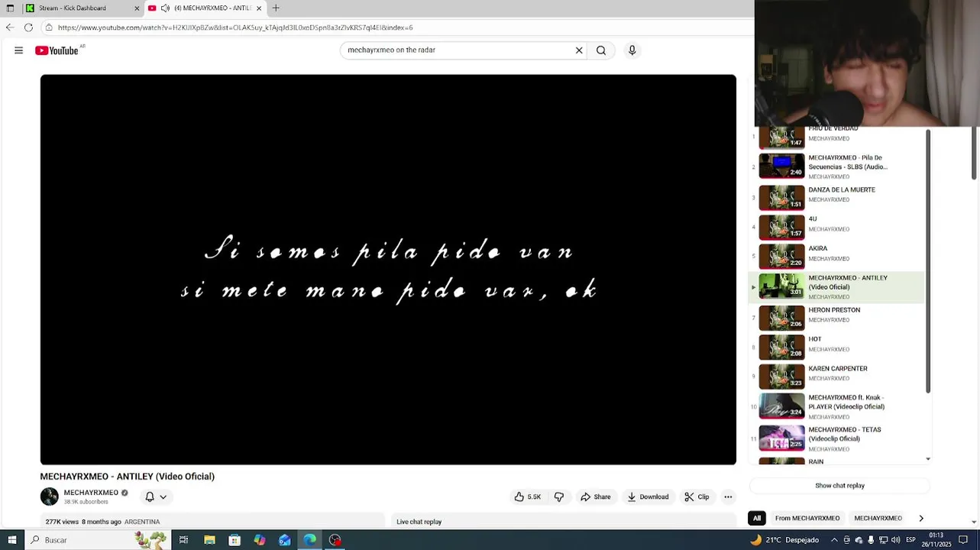Select the second MECHAYRXMEO filter chip
This screenshot has height=550, width=980.
[x=878, y=518]
